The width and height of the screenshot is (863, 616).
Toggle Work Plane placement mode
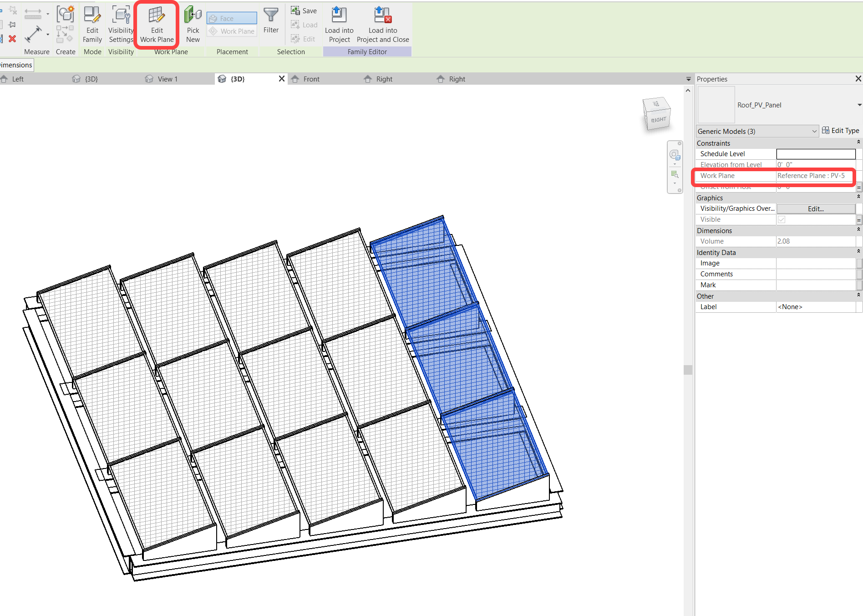pos(231,31)
